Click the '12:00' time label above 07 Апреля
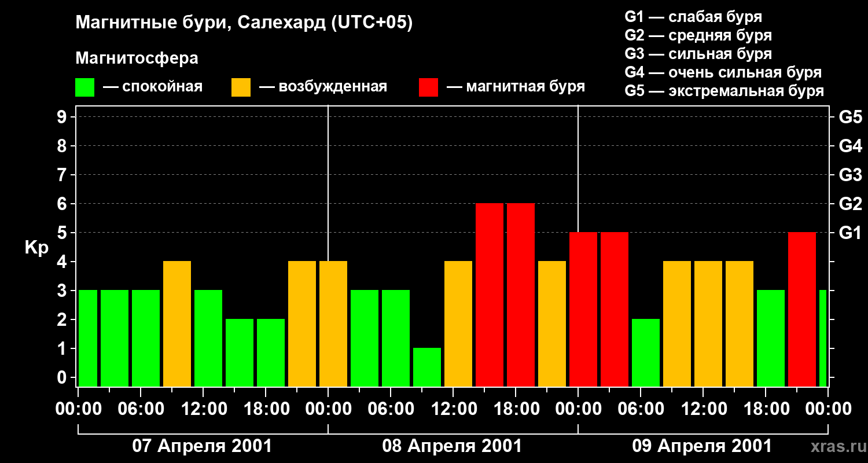 click(203, 409)
